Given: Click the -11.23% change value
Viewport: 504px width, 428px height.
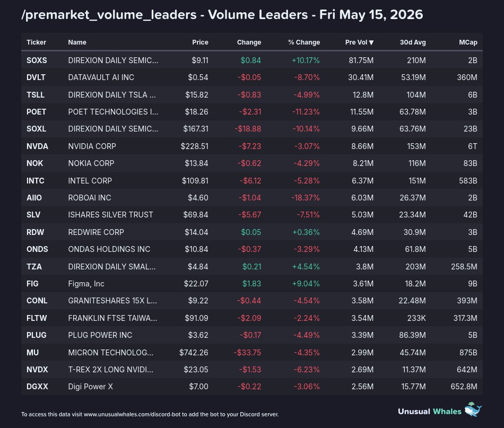Looking at the screenshot, I should (x=306, y=112).
